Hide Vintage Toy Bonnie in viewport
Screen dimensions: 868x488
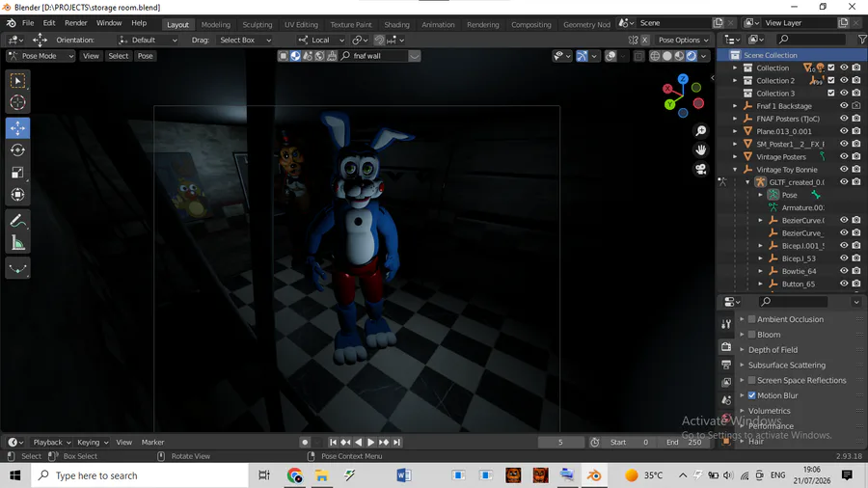844,170
